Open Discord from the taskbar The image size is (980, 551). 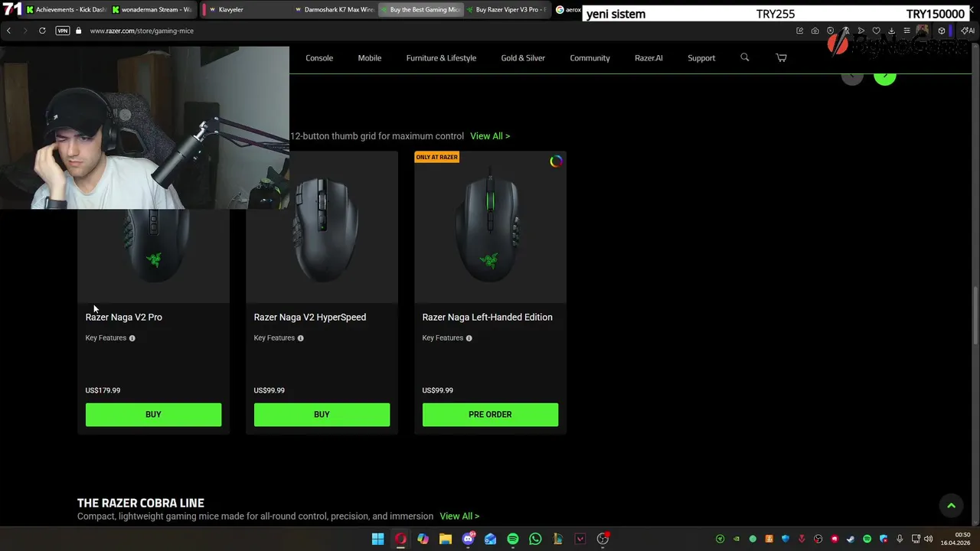pyautogui.click(x=468, y=539)
